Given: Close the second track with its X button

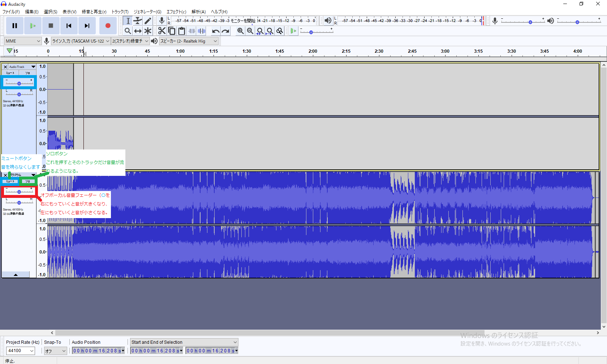Looking at the screenshot, I should click(5, 175).
